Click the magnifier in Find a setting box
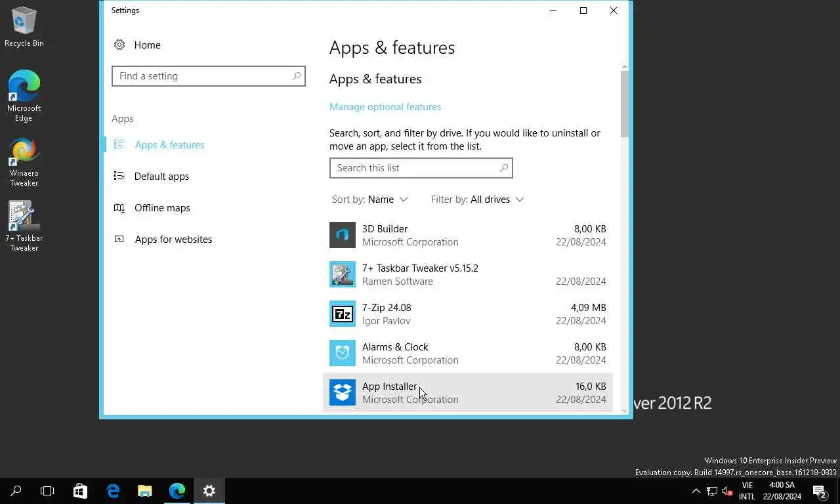This screenshot has width=840, height=504. click(297, 76)
